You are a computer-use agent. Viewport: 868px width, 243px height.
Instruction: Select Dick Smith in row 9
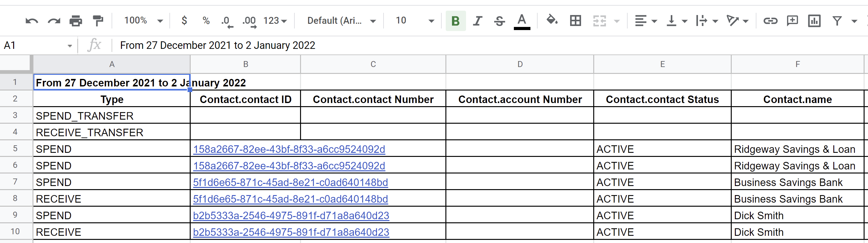point(798,215)
